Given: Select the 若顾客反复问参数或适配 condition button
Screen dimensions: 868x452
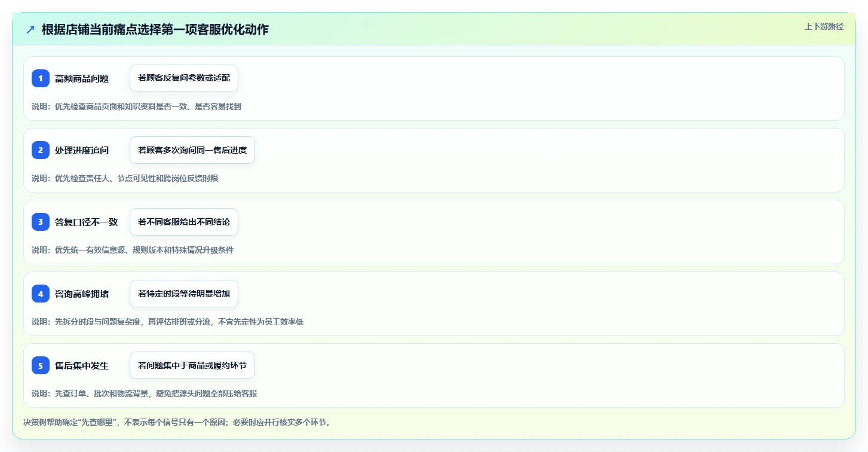Looking at the screenshot, I should [184, 78].
